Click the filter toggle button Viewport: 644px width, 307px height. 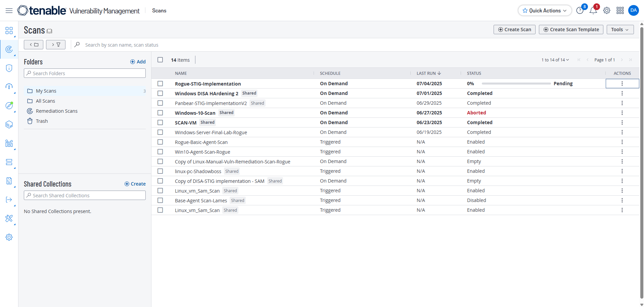coord(56,45)
